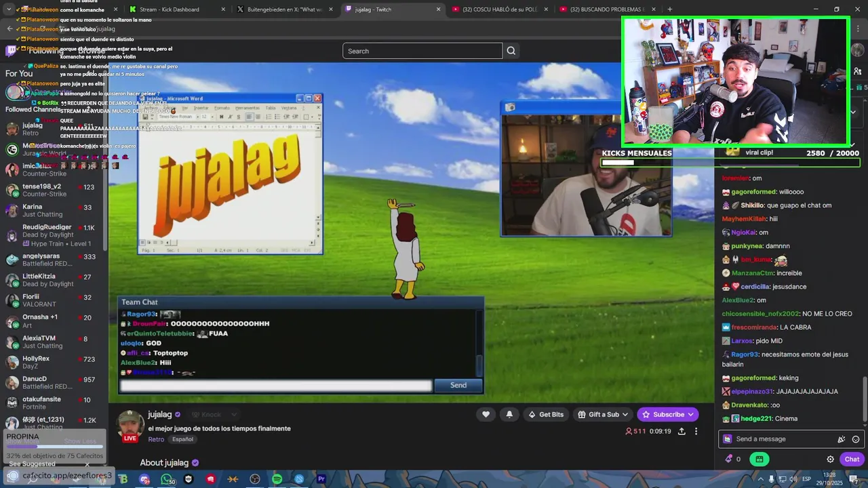Click chat username gagoreformed saying keking
The height and width of the screenshot is (488, 868).
753,378
